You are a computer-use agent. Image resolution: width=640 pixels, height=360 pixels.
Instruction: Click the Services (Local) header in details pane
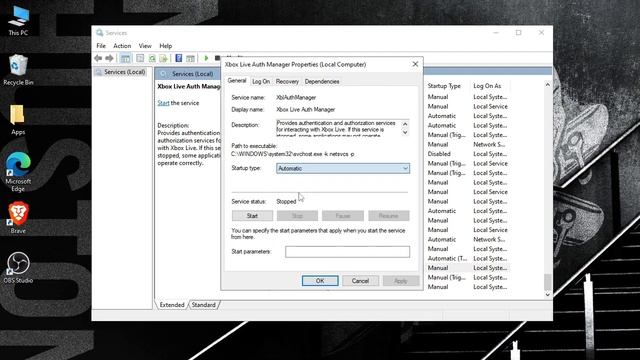point(192,74)
